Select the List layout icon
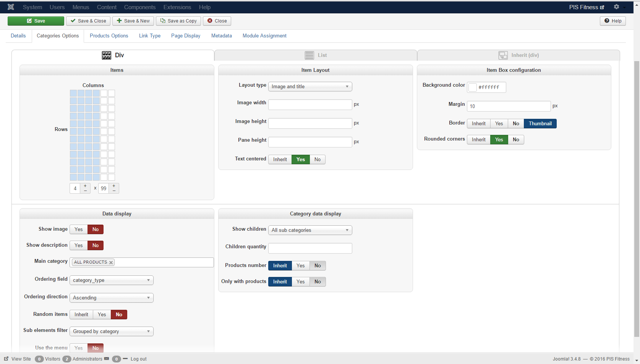This screenshot has height=364, width=640. 309,55
